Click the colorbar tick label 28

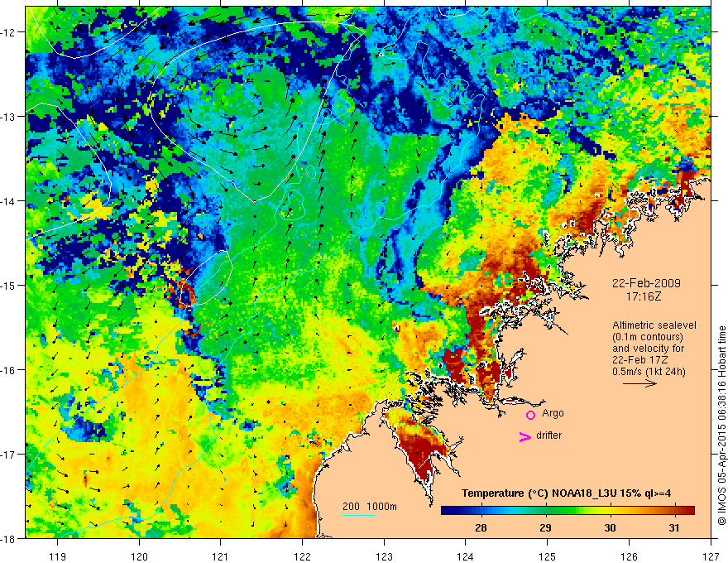[481, 527]
